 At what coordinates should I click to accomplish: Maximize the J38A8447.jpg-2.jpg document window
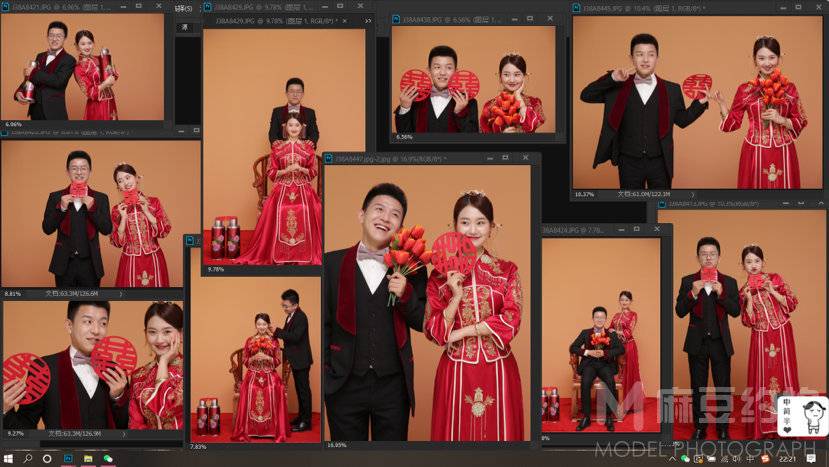coord(505,158)
